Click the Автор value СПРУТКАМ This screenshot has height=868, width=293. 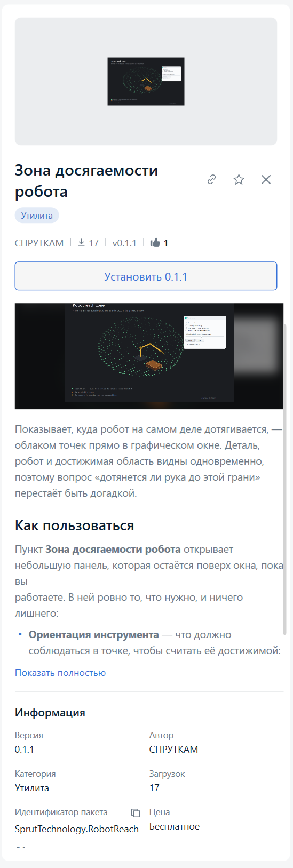pyautogui.click(x=173, y=750)
